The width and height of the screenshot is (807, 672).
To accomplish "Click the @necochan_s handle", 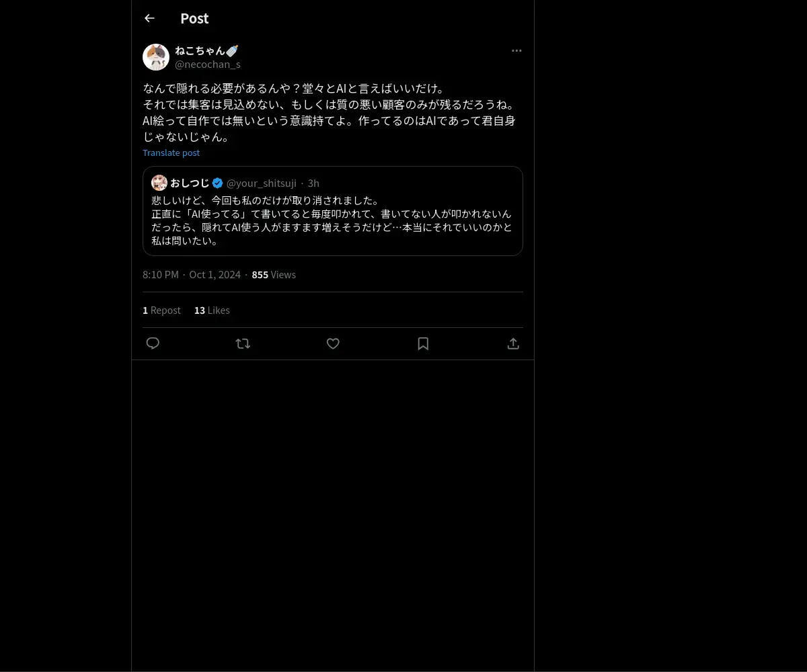I will 208,65.
